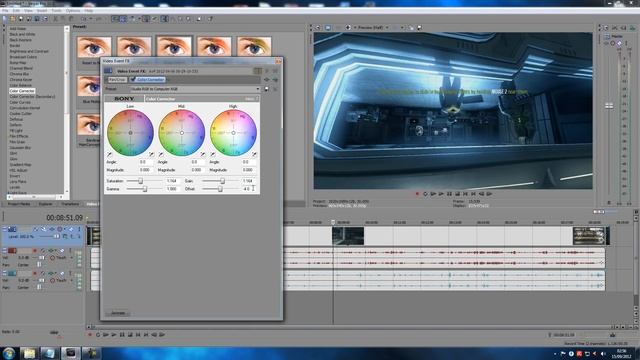Switch to the Explorer tab

(x=45, y=204)
